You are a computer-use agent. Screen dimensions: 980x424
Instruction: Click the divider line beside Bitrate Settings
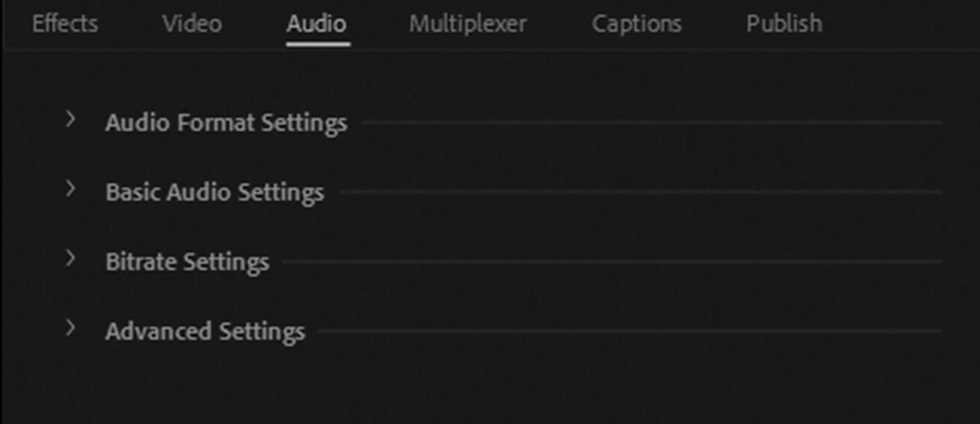click(612, 262)
